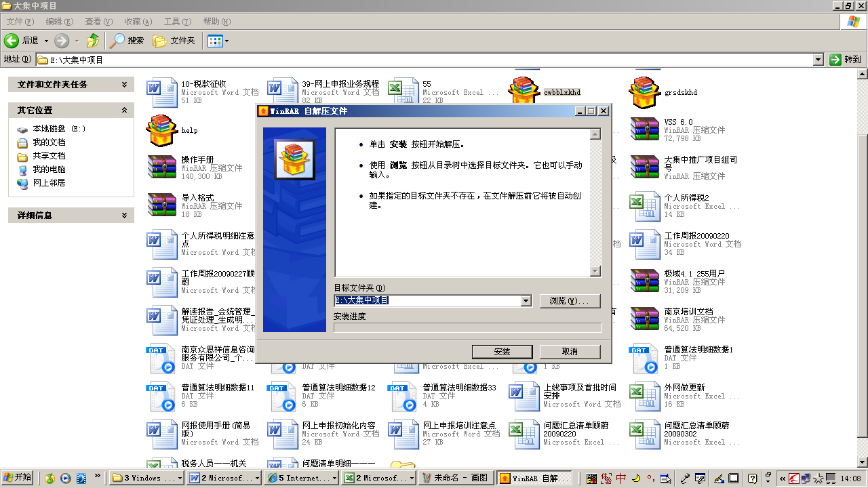Viewport: 868px width, 488px height.
Task: Open the help archive icon
Action: (x=161, y=130)
